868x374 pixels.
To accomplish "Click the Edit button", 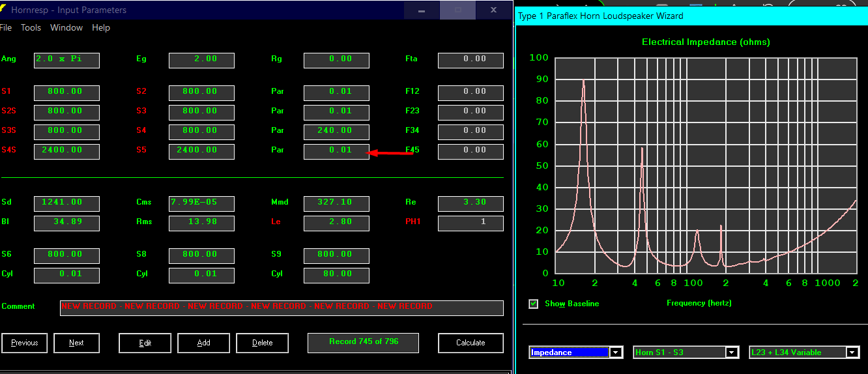I will click(x=145, y=343).
